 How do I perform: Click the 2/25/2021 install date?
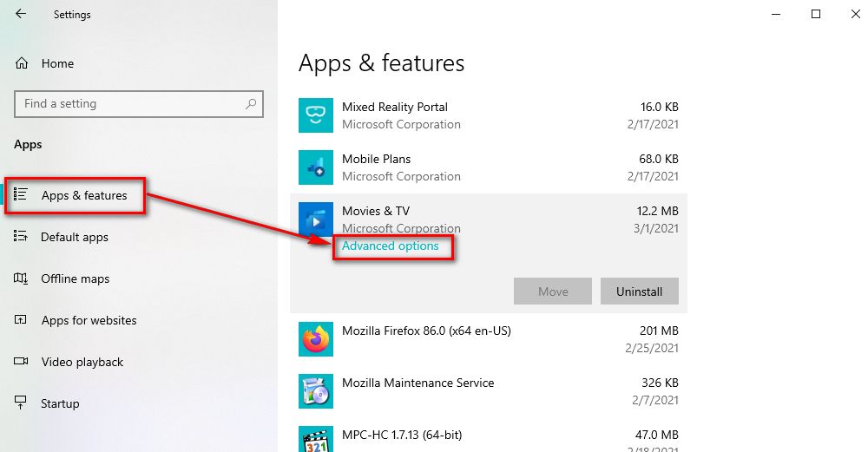[x=652, y=348]
